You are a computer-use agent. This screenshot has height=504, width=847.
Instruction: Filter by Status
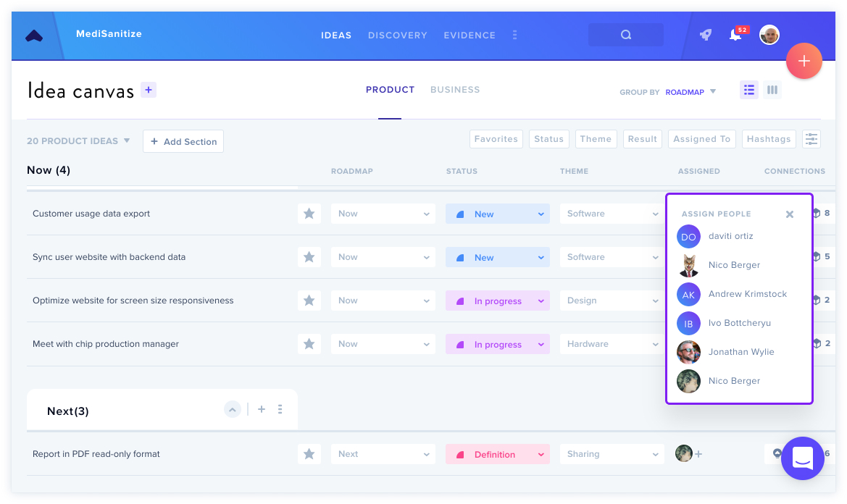[x=548, y=139]
